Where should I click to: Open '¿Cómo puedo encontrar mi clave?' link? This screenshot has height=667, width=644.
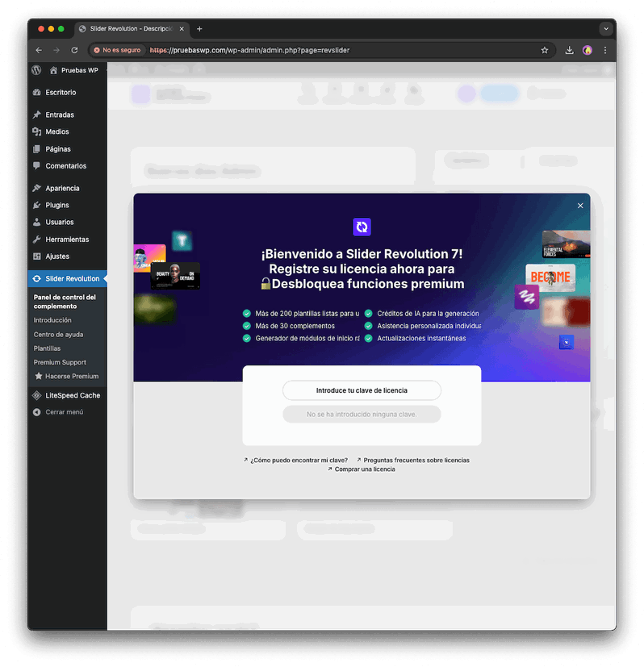296,461
